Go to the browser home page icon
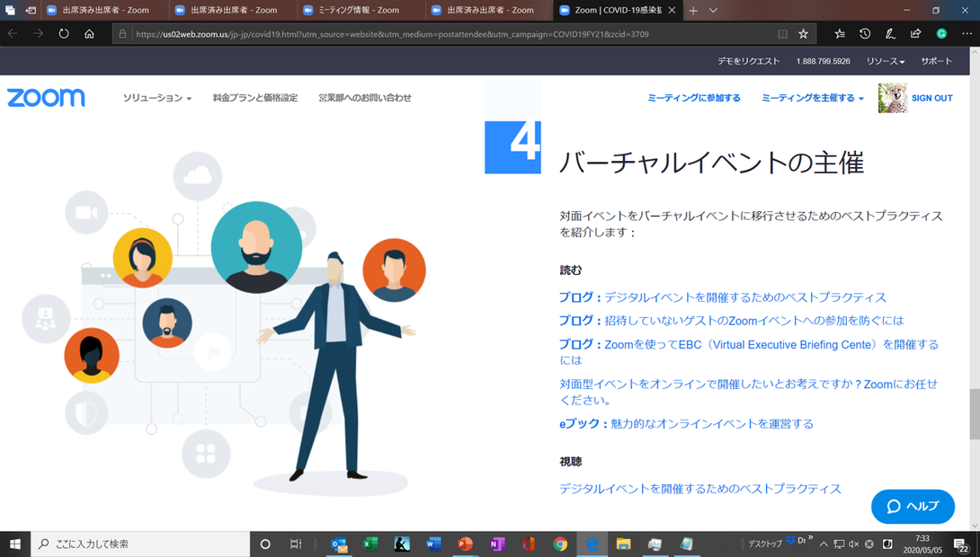 pyautogui.click(x=89, y=34)
